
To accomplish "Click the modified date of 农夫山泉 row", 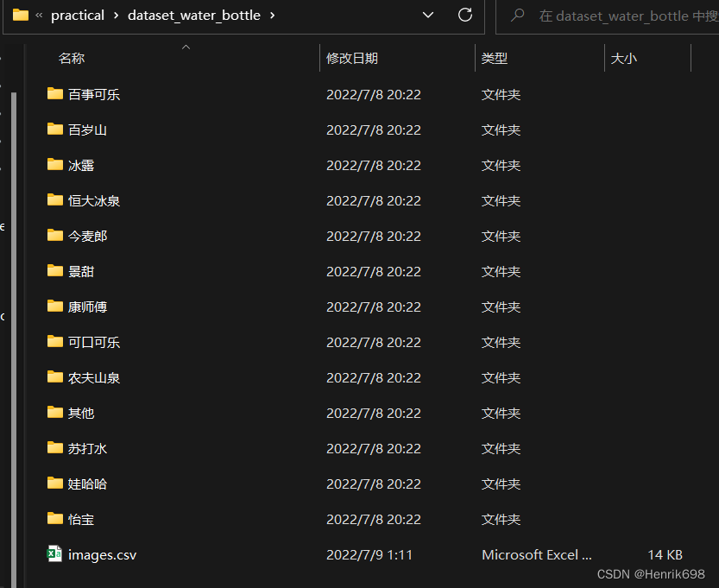I will pyautogui.click(x=373, y=378).
